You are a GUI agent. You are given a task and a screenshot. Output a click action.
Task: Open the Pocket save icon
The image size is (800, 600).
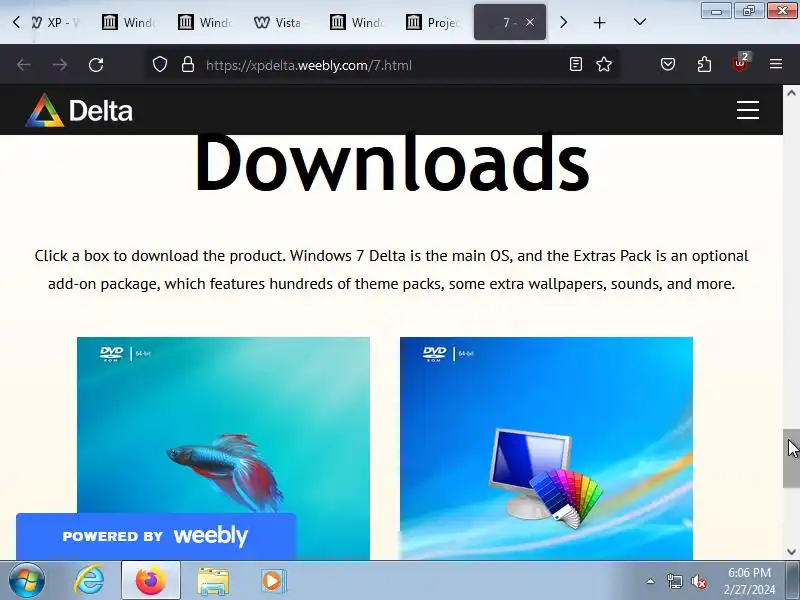click(668, 64)
